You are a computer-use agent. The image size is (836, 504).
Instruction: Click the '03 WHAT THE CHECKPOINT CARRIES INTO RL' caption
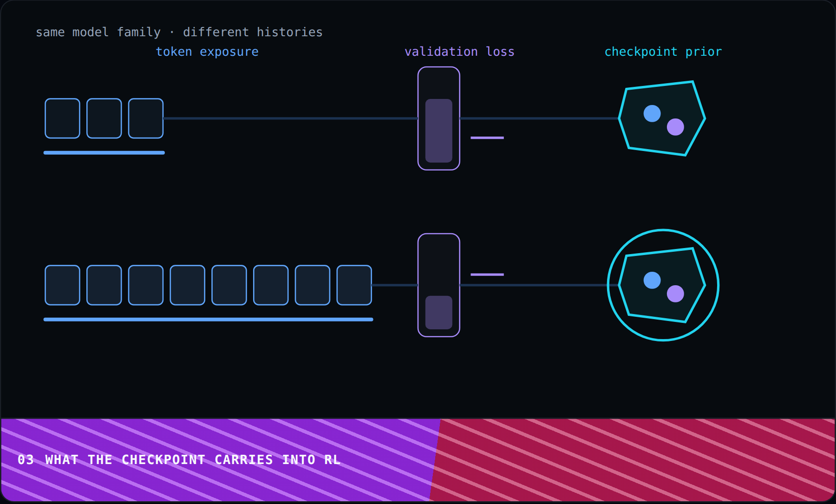pyautogui.click(x=179, y=460)
